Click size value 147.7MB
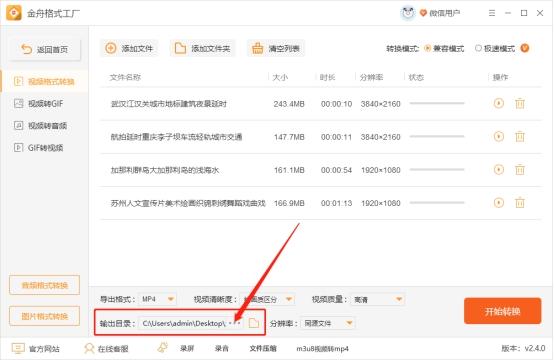 pyautogui.click(x=289, y=137)
